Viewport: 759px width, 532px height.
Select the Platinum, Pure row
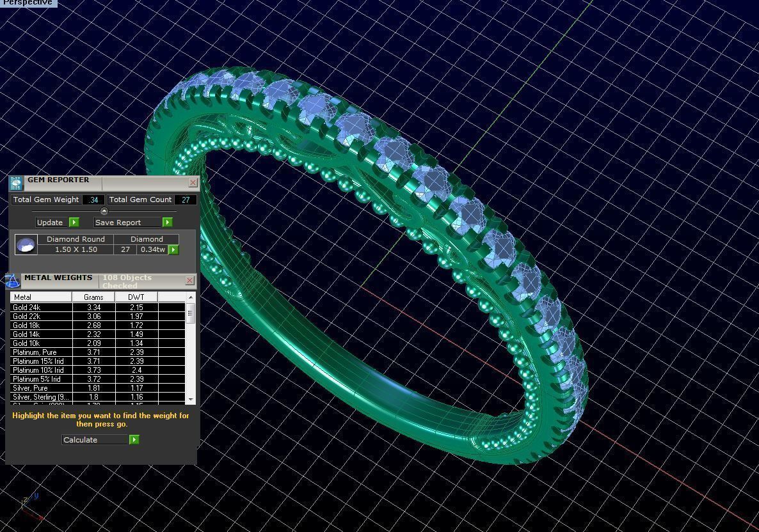(98, 352)
